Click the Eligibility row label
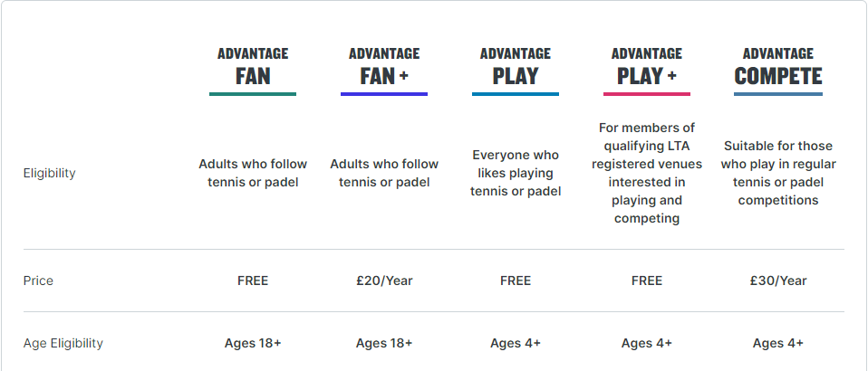Screen dimensions: 868x371 click(x=49, y=173)
